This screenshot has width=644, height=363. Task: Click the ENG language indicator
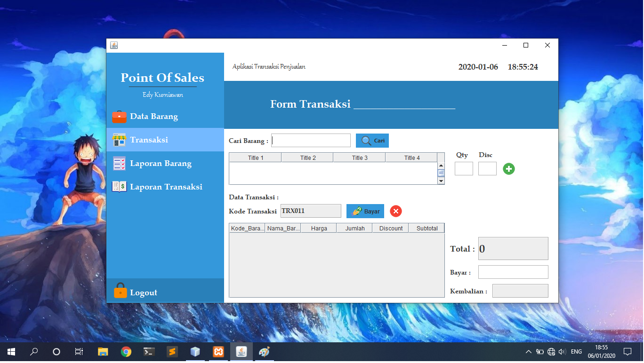[x=576, y=351]
